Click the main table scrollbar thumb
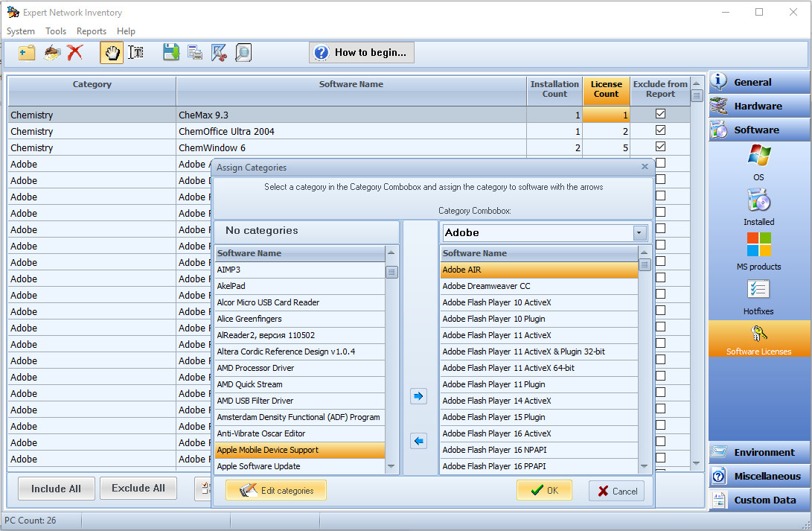 coord(697,96)
